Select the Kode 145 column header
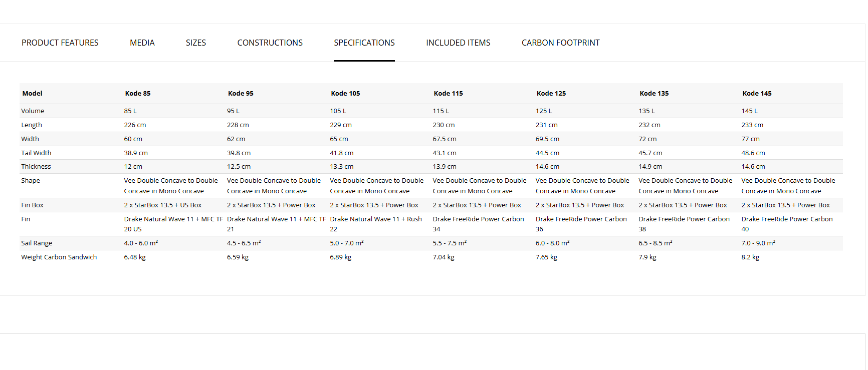 click(757, 93)
